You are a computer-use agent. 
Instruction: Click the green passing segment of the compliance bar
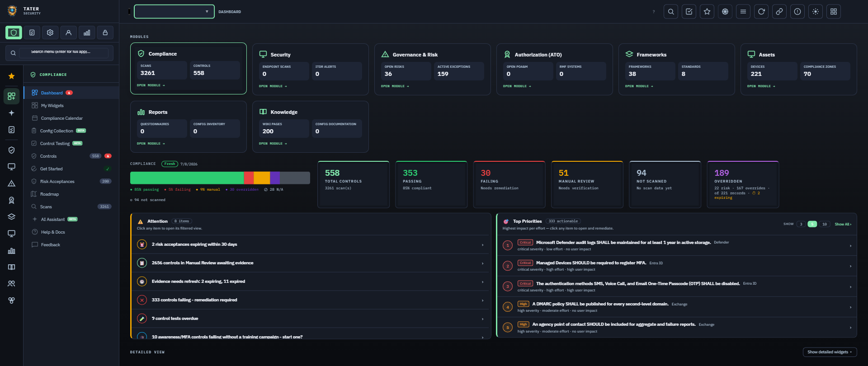click(x=187, y=178)
